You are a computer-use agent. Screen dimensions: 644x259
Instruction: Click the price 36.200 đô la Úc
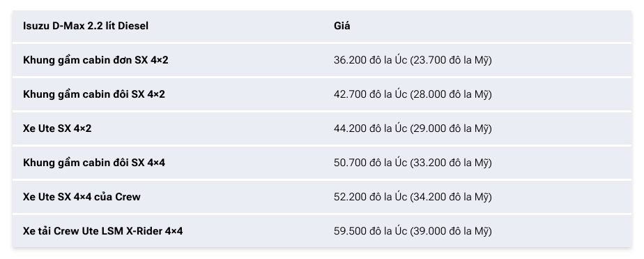(x=370, y=60)
